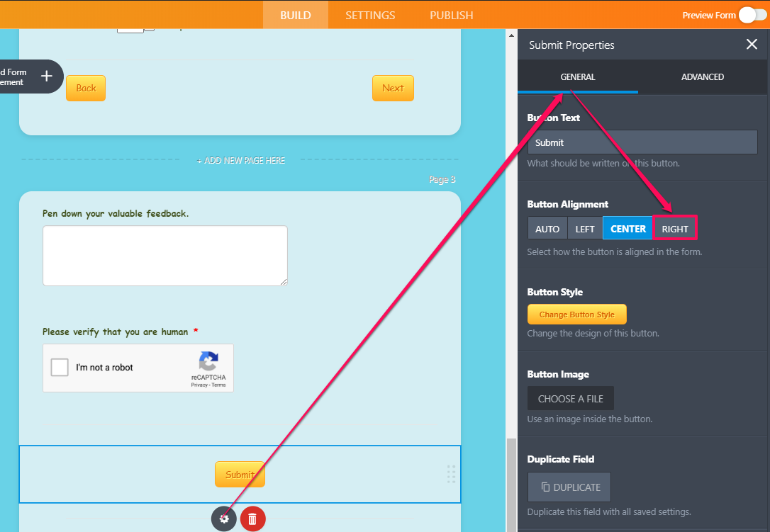Toggle the Preview Form switch
This screenshot has width=770, height=532.
click(752, 15)
